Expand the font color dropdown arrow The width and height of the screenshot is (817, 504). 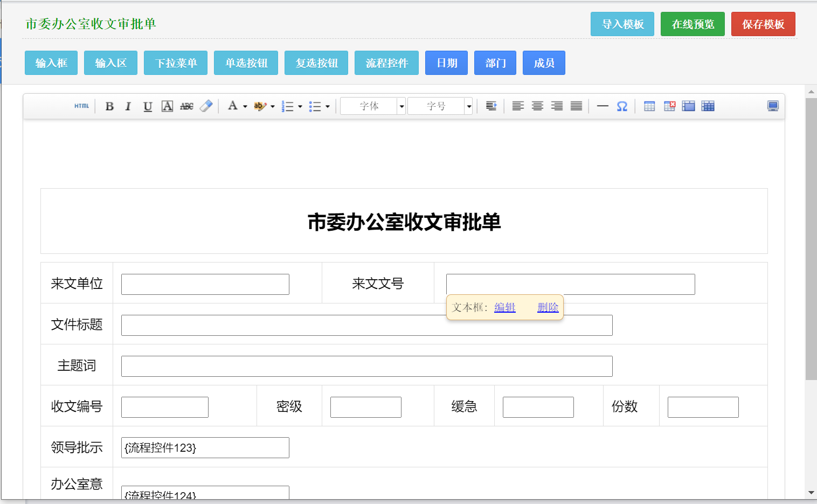[x=245, y=106]
